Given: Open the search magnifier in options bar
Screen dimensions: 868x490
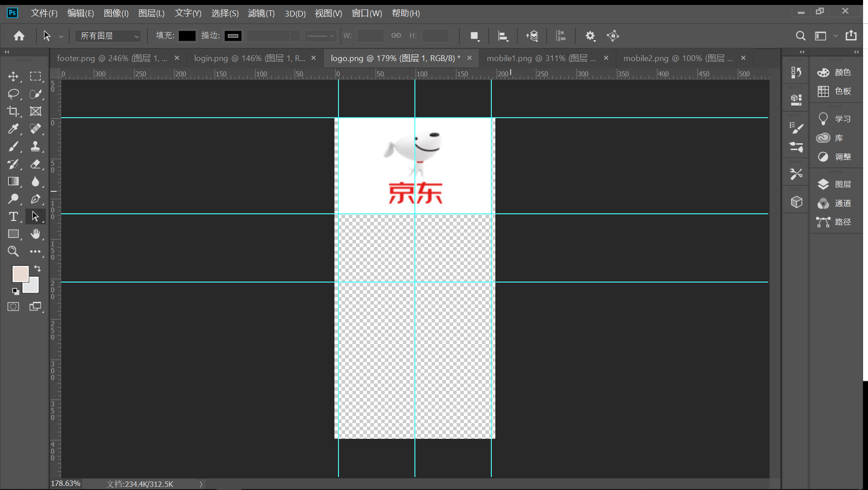Looking at the screenshot, I should 801,35.
